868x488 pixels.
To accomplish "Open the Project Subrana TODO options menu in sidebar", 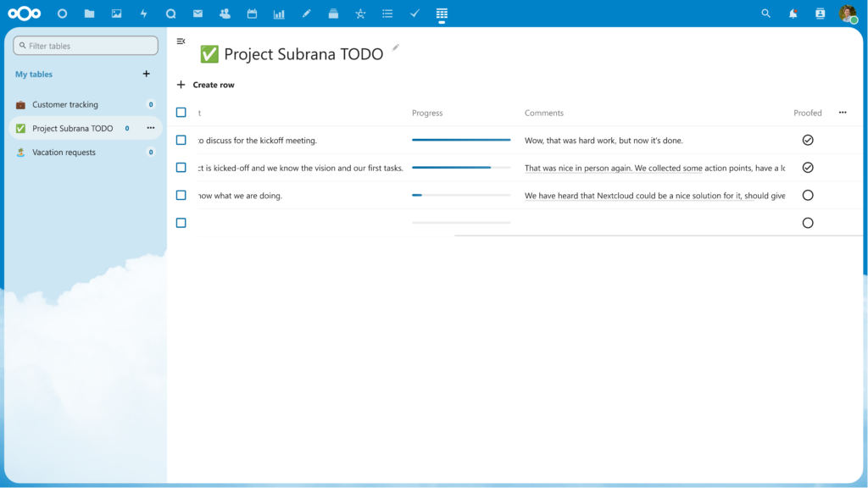I will tap(150, 128).
